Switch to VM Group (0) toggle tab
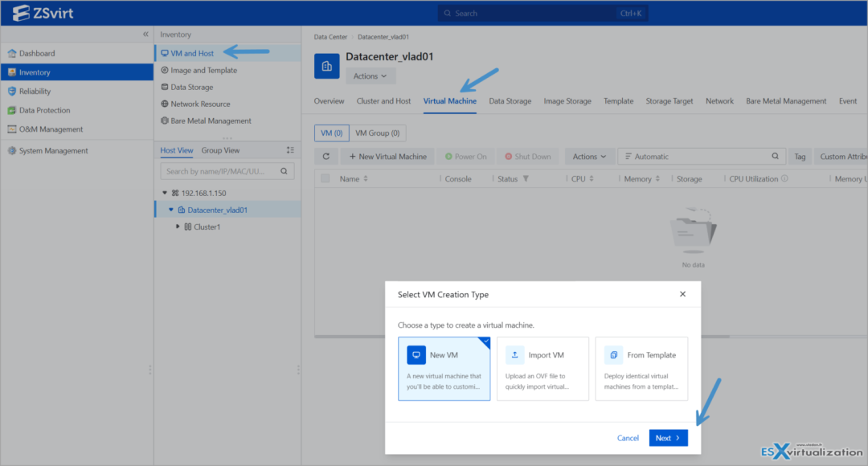 [378, 133]
